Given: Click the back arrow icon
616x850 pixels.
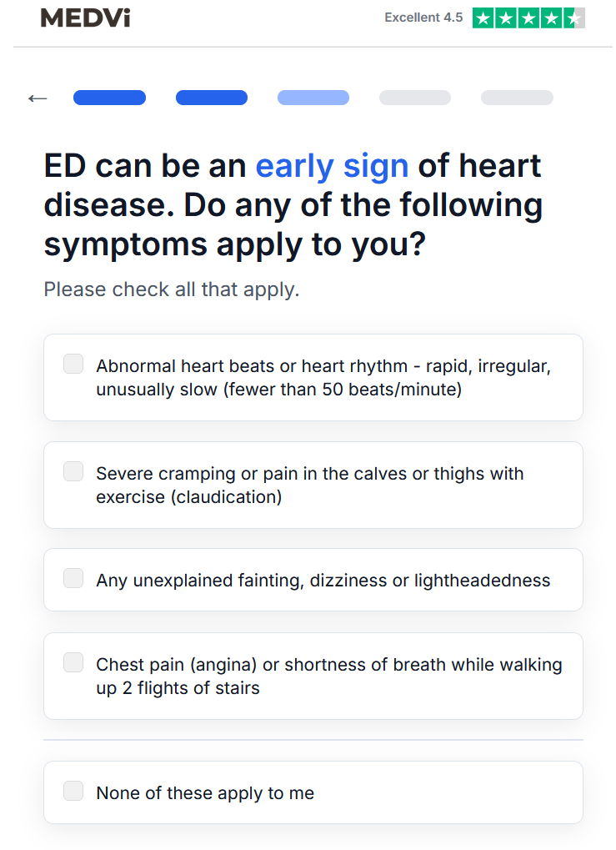Looking at the screenshot, I should click(38, 98).
